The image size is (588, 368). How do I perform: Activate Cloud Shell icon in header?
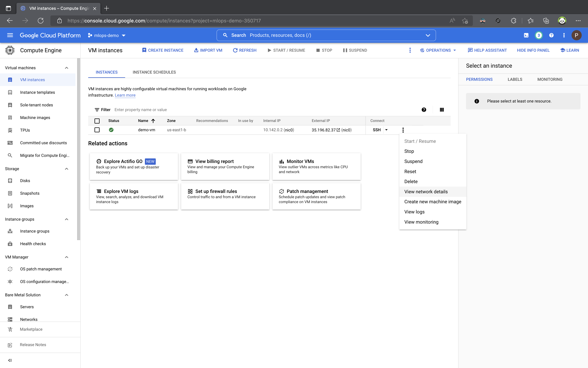(x=526, y=35)
